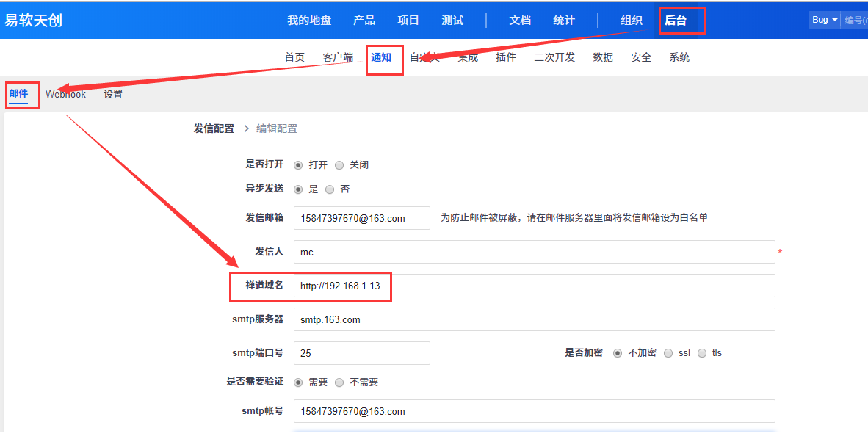The height and width of the screenshot is (439, 868).
Task: Click the 发信配置 breadcrumb
Action: point(214,128)
